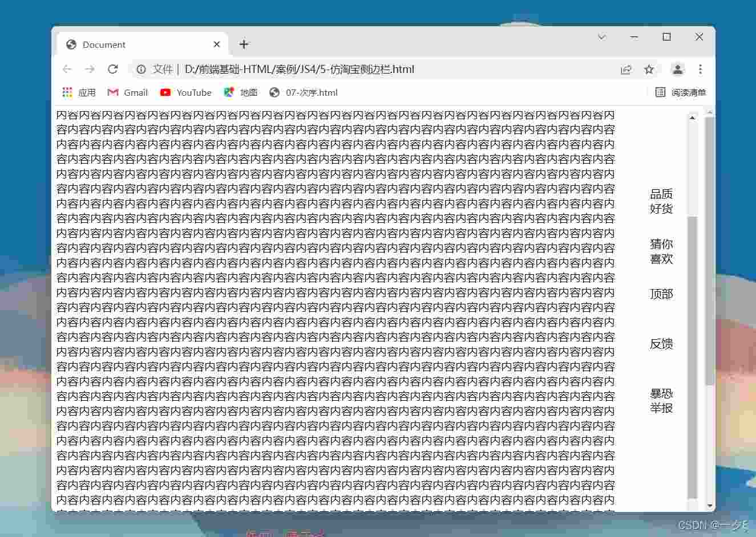
Task: Open the YouTube bookmark
Action: click(186, 92)
